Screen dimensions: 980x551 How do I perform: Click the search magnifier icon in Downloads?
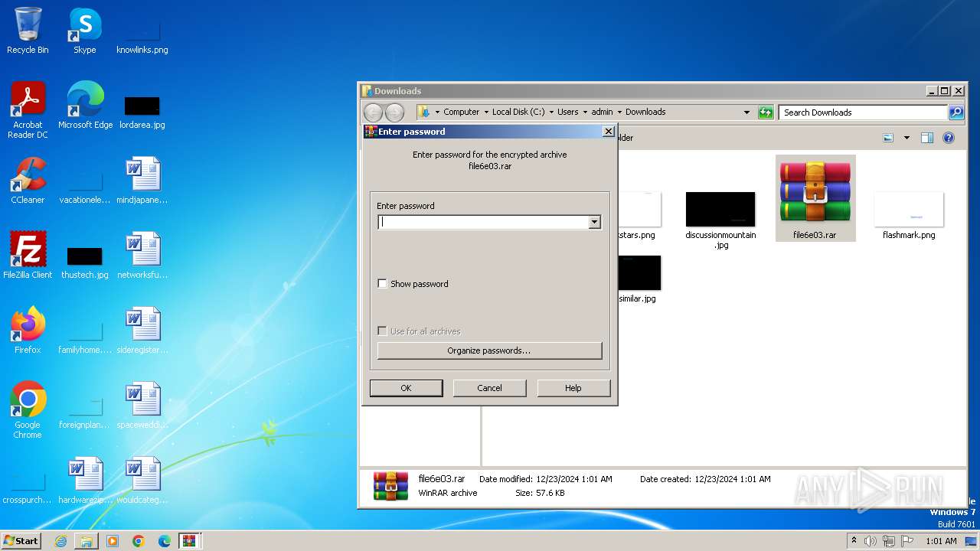coord(956,112)
